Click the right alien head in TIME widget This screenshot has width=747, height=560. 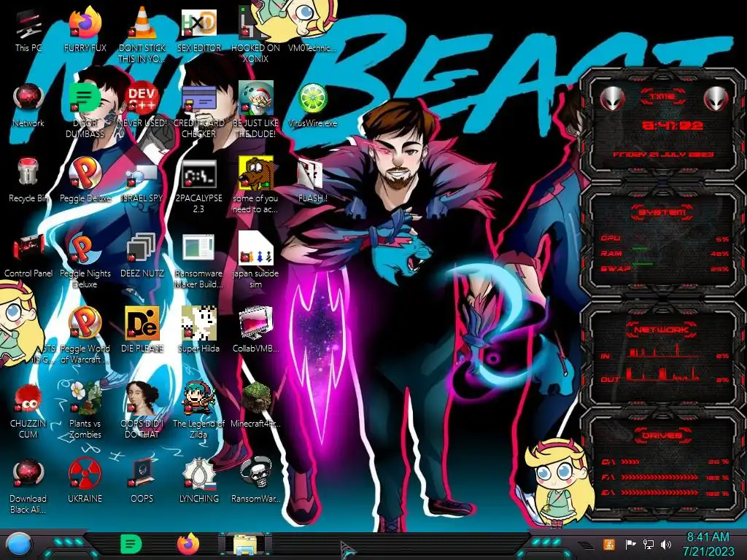click(716, 98)
